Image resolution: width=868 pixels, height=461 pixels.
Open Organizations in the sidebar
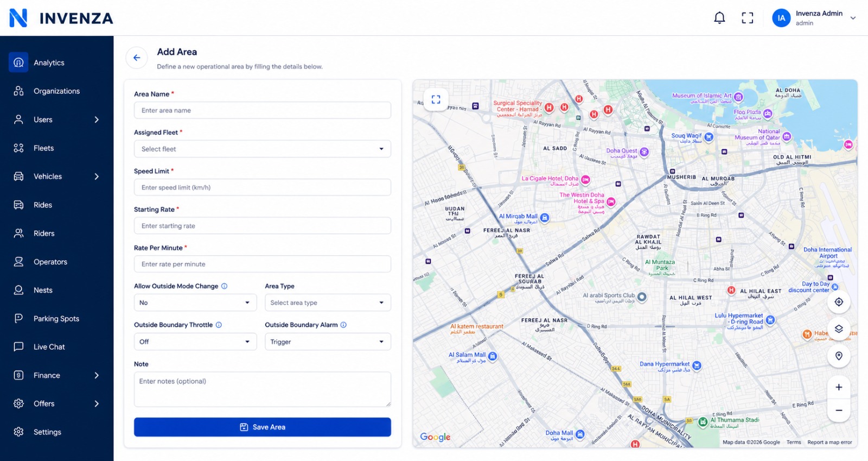[57, 91]
